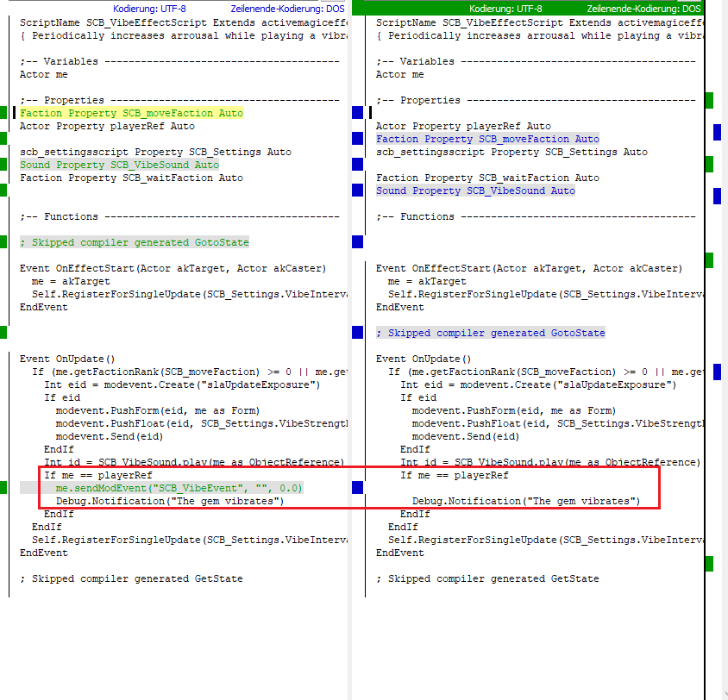Click 'Event OnEffectStart' line in right pane
Viewport: 728px width, 700px height.
[529, 269]
